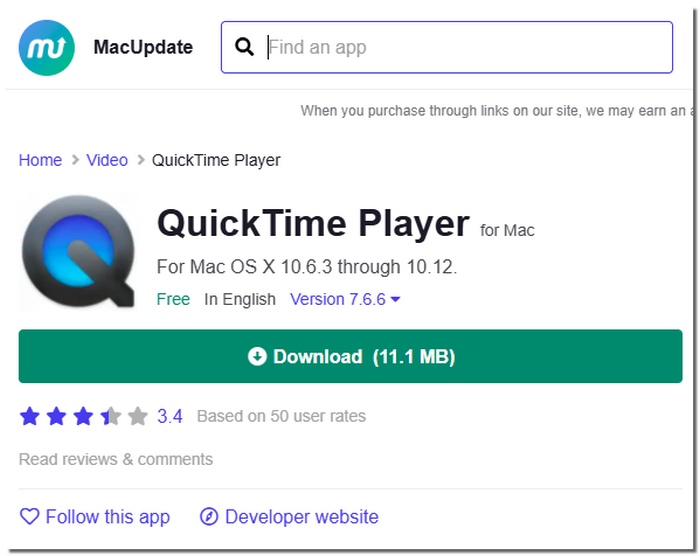Click the first rating star

click(30, 416)
